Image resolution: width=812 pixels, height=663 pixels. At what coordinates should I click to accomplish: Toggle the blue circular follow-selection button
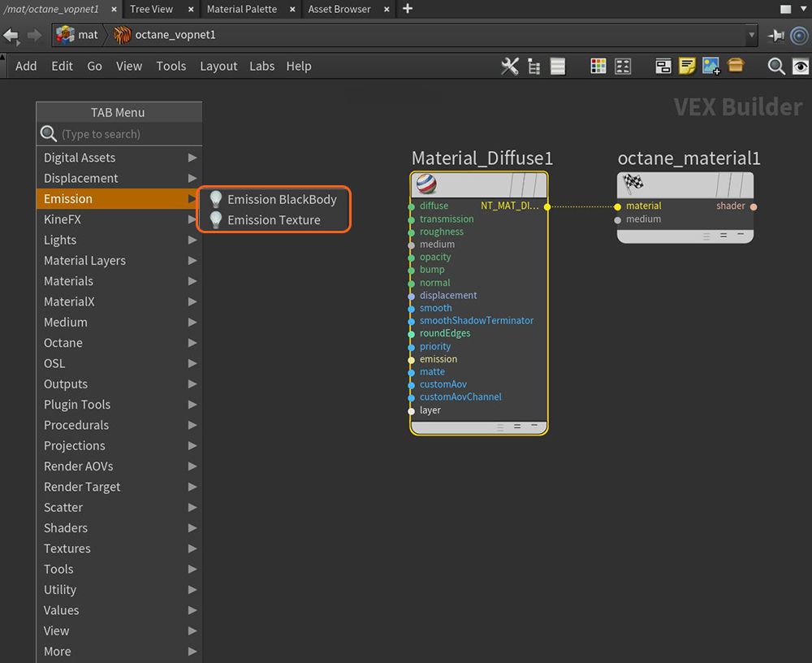pyautogui.click(x=799, y=35)
